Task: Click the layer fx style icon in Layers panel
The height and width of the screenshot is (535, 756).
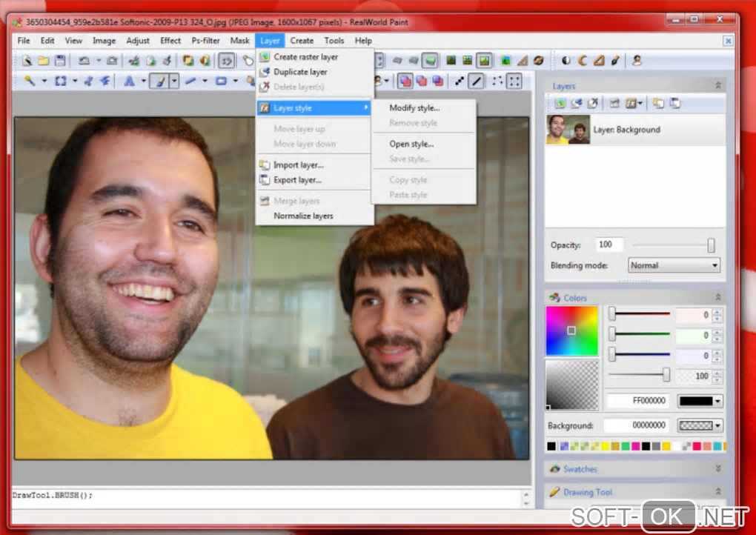Action: [x=631, y=103]
